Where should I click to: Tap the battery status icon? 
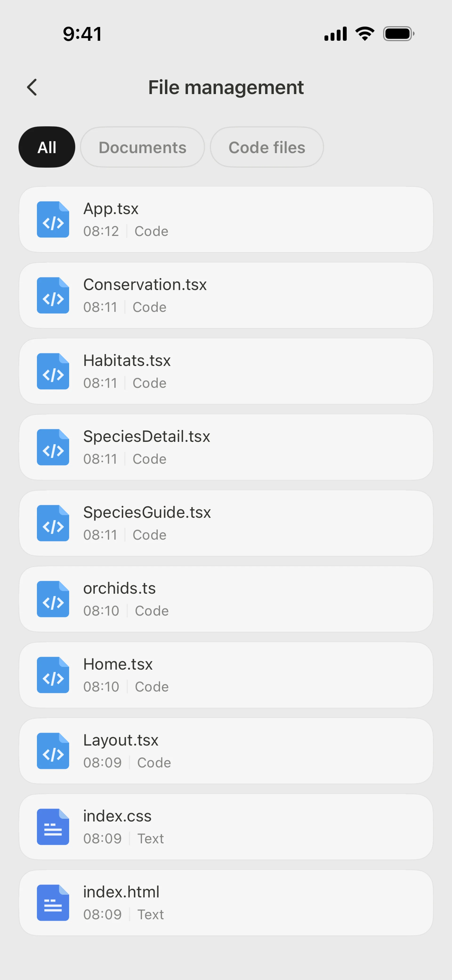pyautogui.click(x=398, y=34)
